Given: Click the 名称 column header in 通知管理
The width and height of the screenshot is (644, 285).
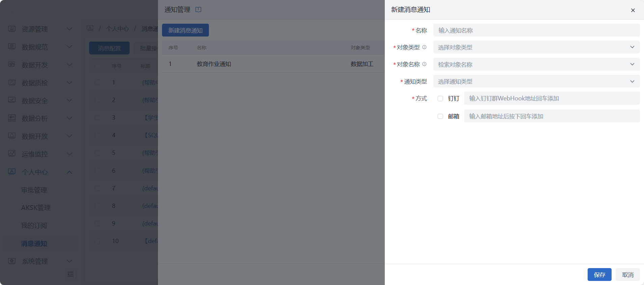Looking at the screenshot, I should coord(202,48).
